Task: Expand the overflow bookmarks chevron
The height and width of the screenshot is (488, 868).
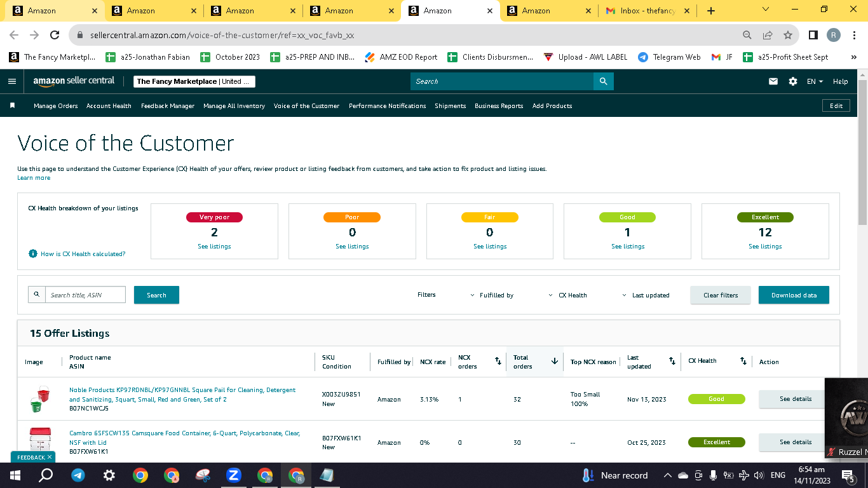Action: tap(854, 57)
